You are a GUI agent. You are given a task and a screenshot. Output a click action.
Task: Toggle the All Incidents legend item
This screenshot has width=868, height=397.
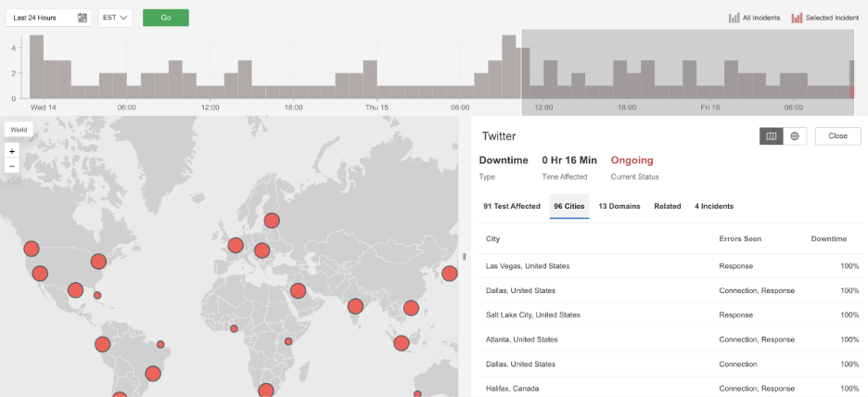(754, 18)
